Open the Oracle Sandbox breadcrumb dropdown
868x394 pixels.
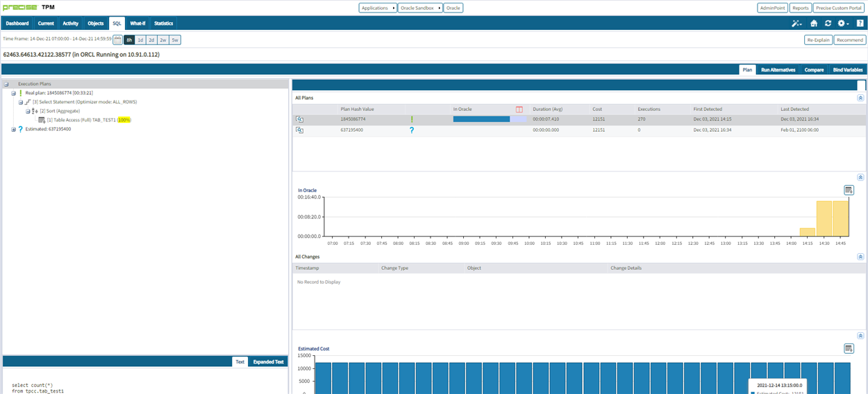420,8
